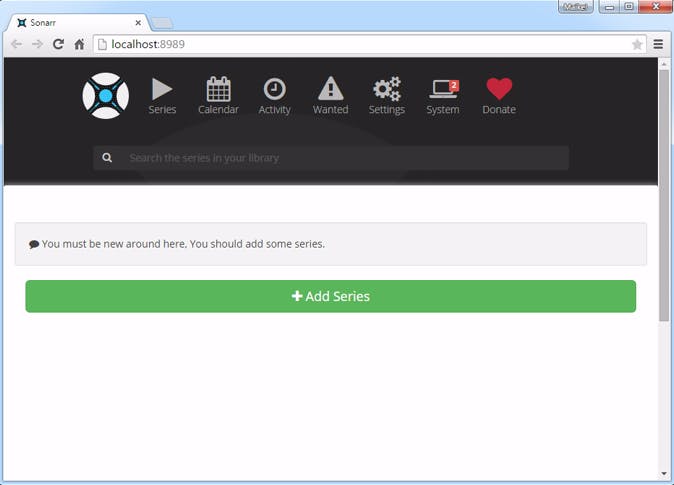This screenshot has height=485, width=674.
Task: Go to the Activity page
Action: [x=274, y=96]
